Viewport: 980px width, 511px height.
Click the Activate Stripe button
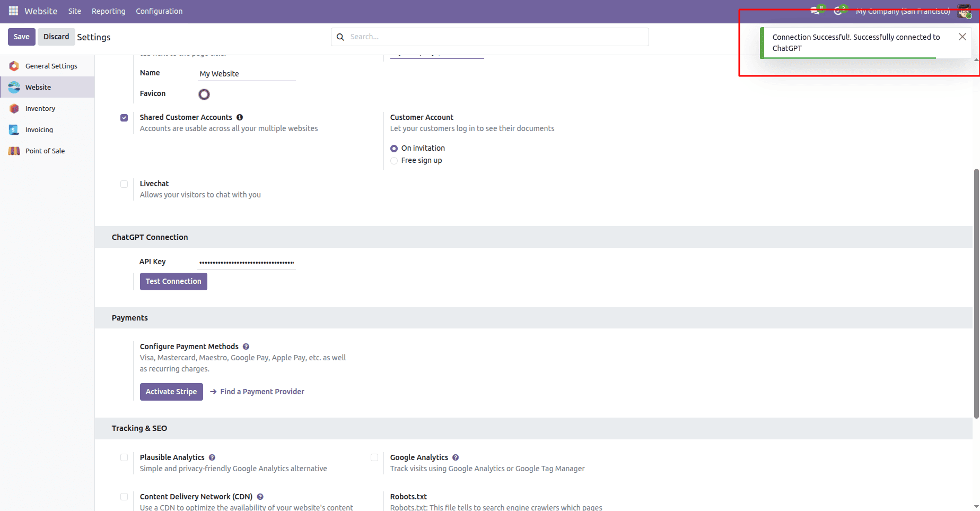(x=171, y=392)
